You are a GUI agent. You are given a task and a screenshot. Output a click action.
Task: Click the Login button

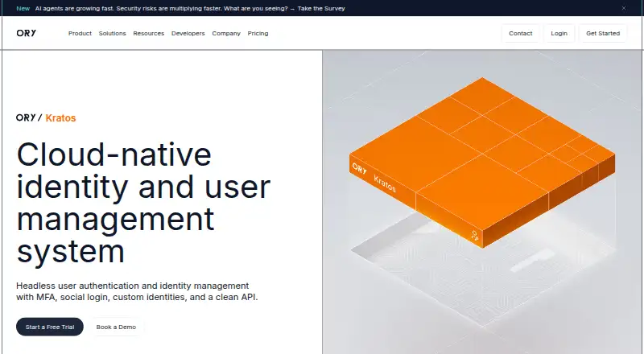pyautogui.click(x=559, y=33)
